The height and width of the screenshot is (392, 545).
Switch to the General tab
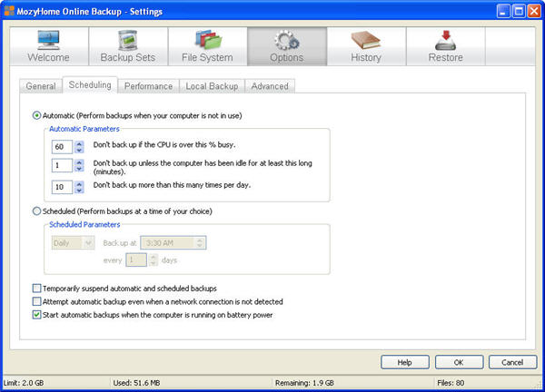[x=41, y=86]
